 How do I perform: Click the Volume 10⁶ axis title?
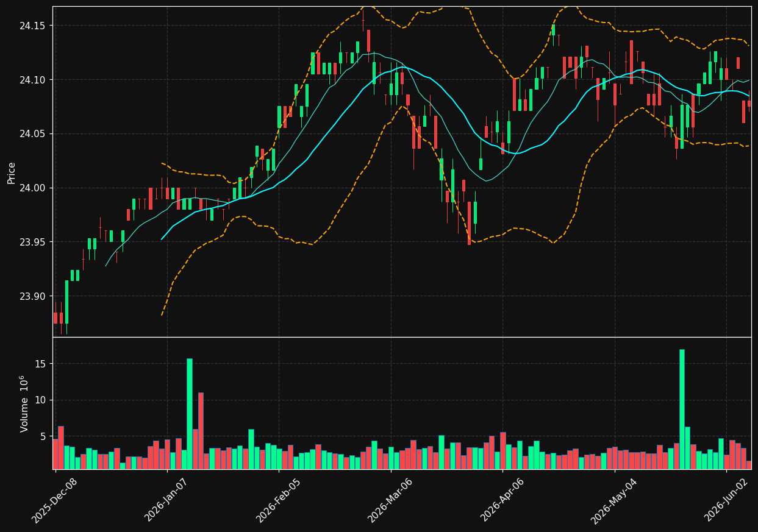coord(24,403)
